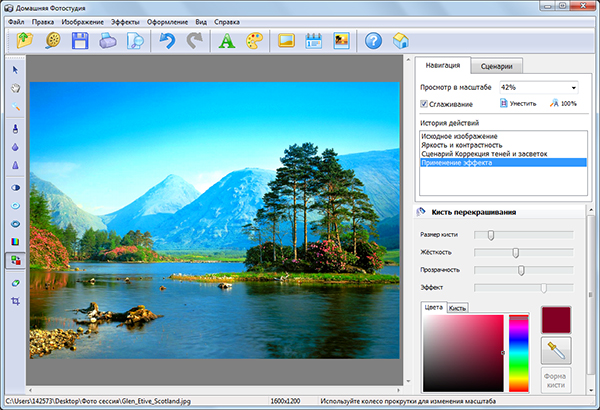Open the paint palette icon in toolbar

[x=254, y=41]
